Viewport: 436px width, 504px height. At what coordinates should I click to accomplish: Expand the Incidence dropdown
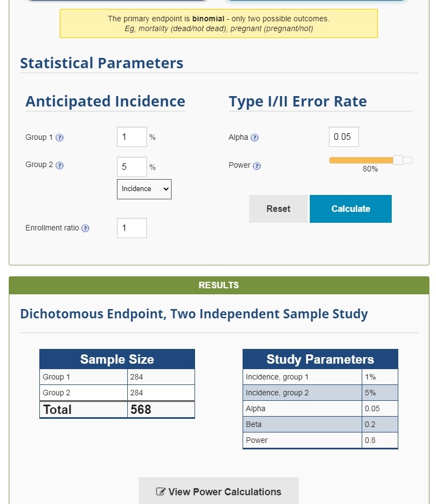point(144,189)
